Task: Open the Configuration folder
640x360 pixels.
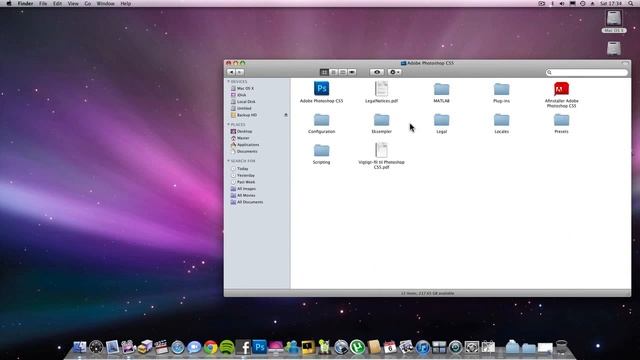Action: (x=322, y=120)
